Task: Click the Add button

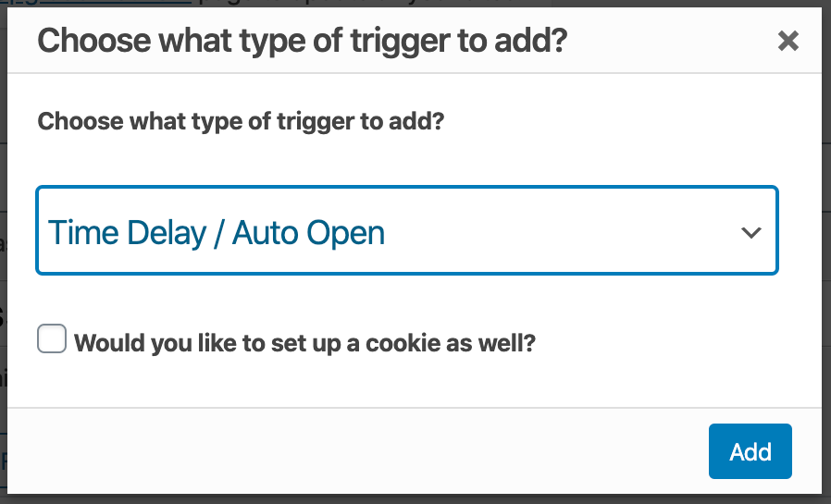Action: click(x=750, y=451)
